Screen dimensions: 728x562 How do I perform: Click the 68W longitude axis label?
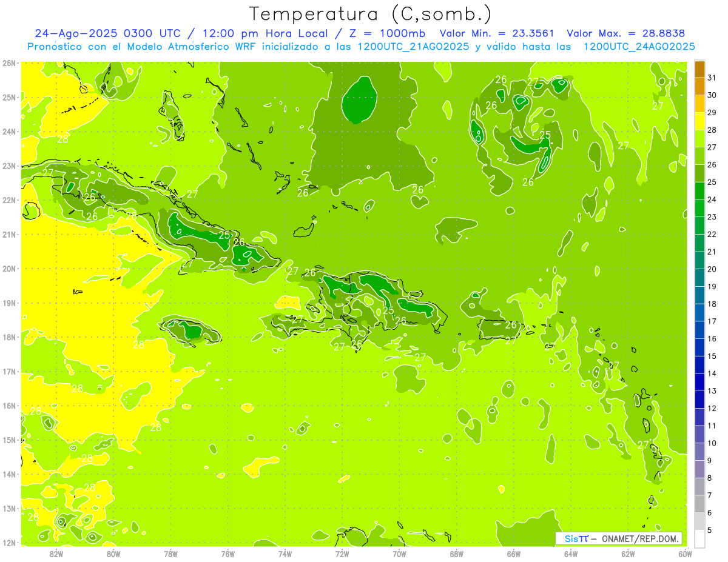pyautogui.click(x=457, y=553)
